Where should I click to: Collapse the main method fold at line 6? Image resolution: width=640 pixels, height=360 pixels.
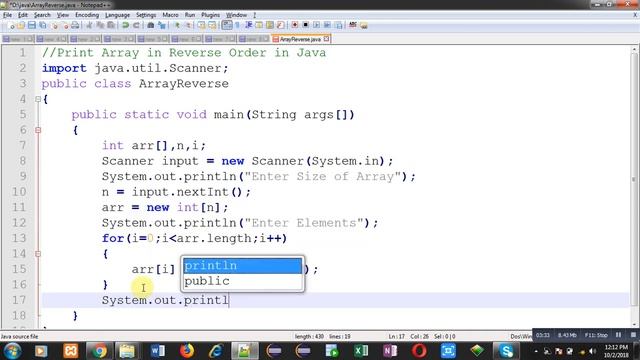coord(38,130)
